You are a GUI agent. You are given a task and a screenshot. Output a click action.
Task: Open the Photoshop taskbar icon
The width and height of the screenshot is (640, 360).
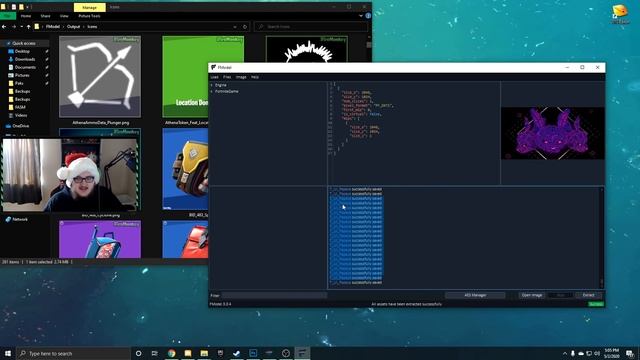(x=253, y=353)
